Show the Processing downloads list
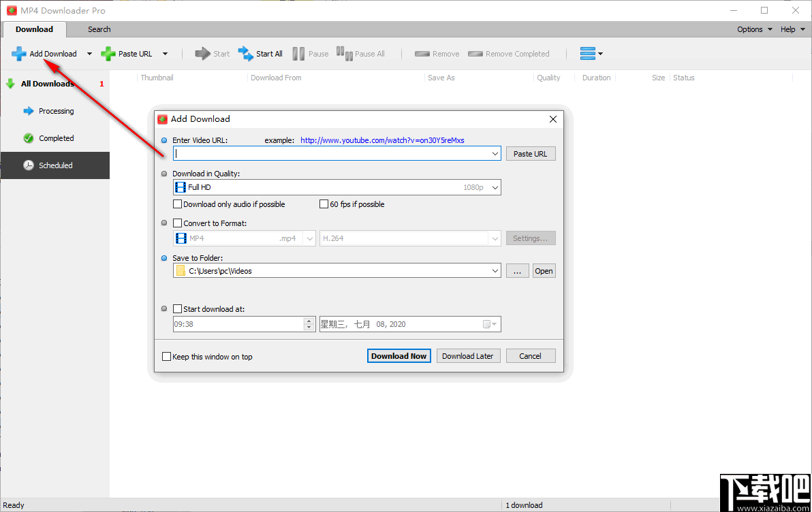Viewport: 812px width, 512px height. [x=55, y=111]
